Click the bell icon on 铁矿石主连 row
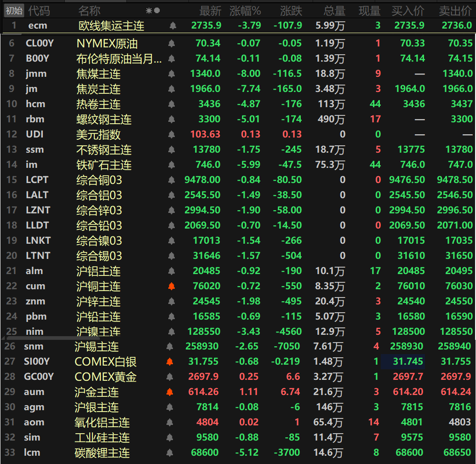Viewport: 476px width, 464px height. (x=172, y=165)
